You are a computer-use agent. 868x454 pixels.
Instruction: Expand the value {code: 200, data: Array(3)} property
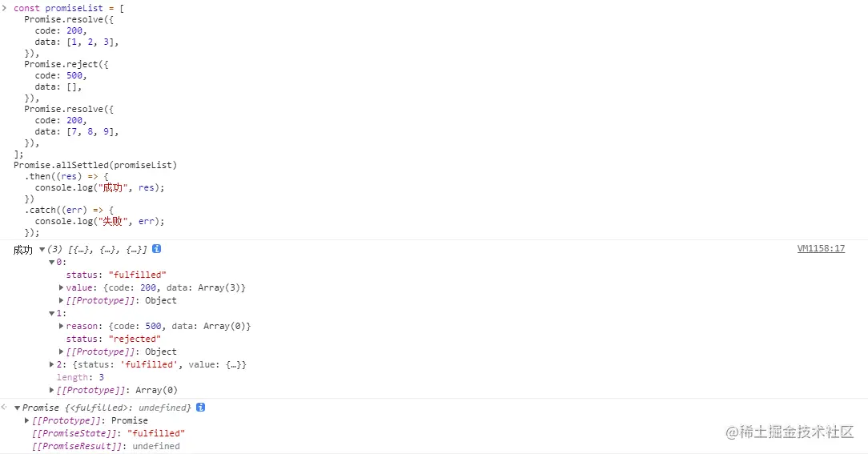62,287
